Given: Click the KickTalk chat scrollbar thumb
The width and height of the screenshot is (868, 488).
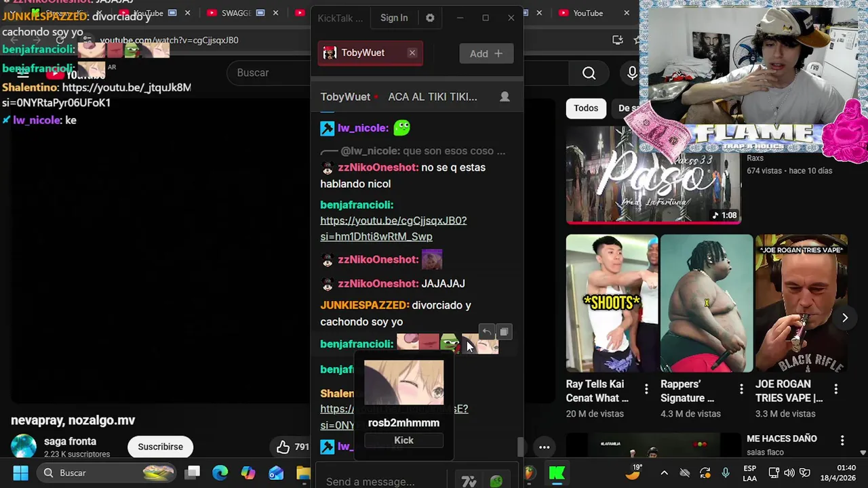Looking at the screenshot, I should pos(520,447).
